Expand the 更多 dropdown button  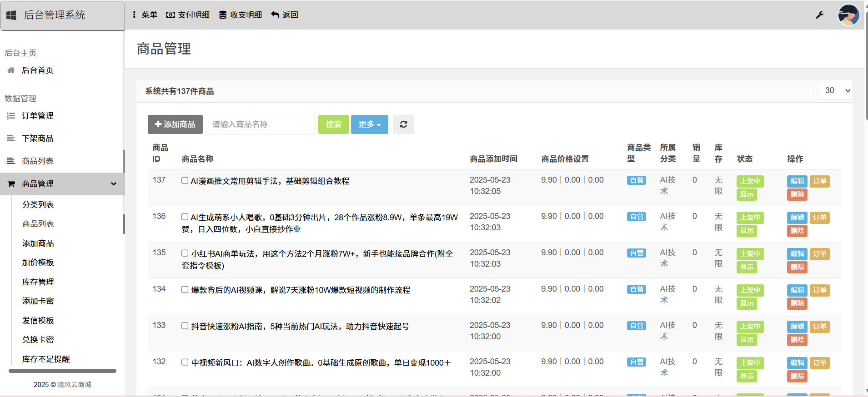point(369,124)
